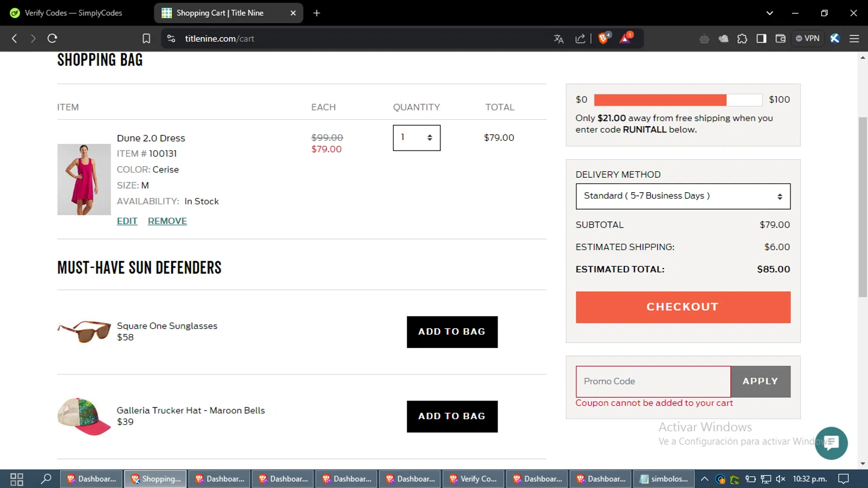868x488 pixels.
Task: Add Square One Sunglasses to bag
Action: (452, 332)
